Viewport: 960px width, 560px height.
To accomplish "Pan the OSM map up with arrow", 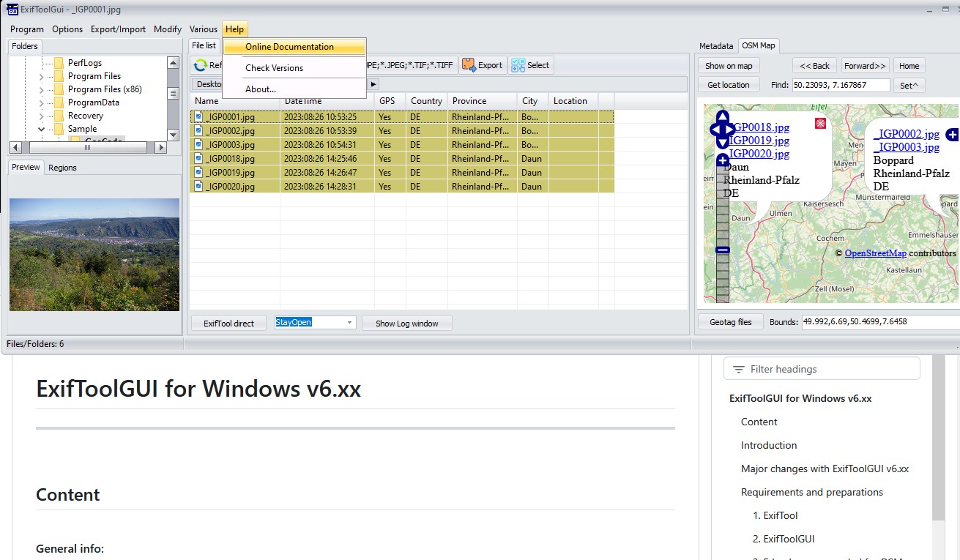I will tap(722, 118).
